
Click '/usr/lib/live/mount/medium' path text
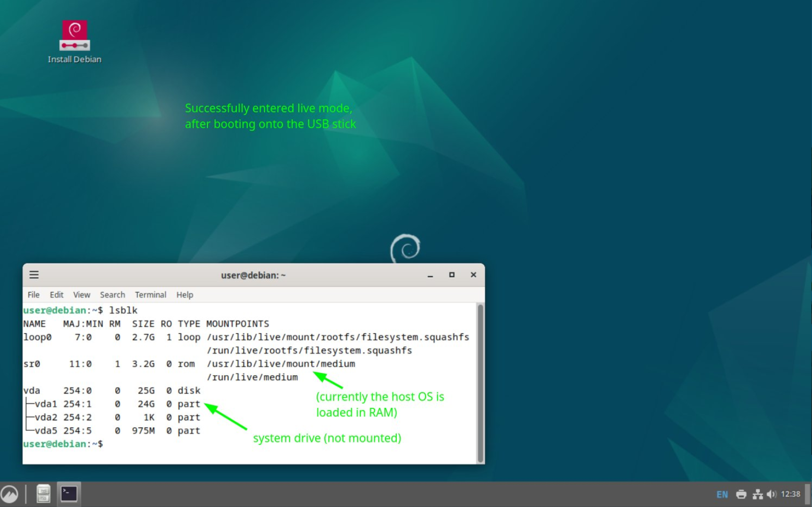click(281, 364)
